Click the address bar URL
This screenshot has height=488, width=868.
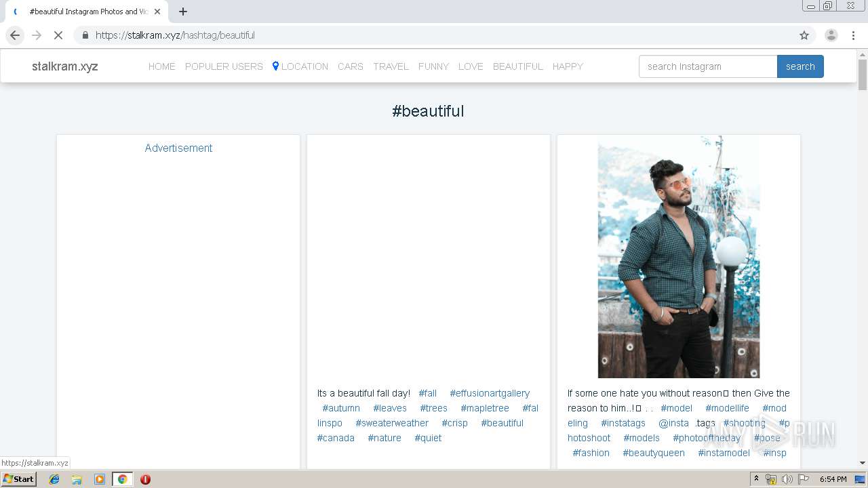(x=175, y=35)
